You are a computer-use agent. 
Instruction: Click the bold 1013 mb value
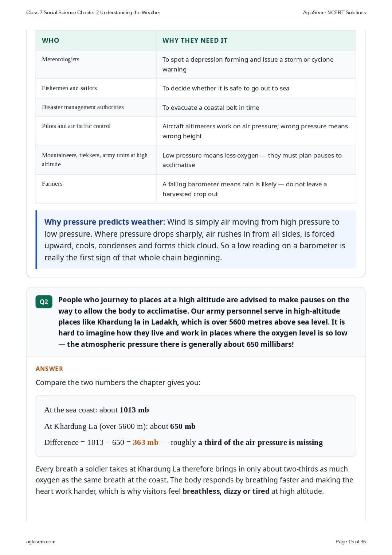(x=134, y=410)
